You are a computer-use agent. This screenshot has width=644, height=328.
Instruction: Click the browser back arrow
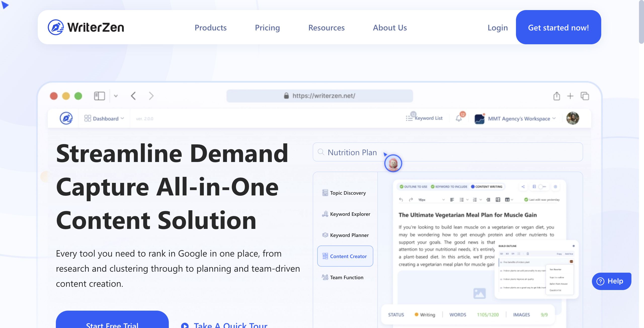(133, 96)
